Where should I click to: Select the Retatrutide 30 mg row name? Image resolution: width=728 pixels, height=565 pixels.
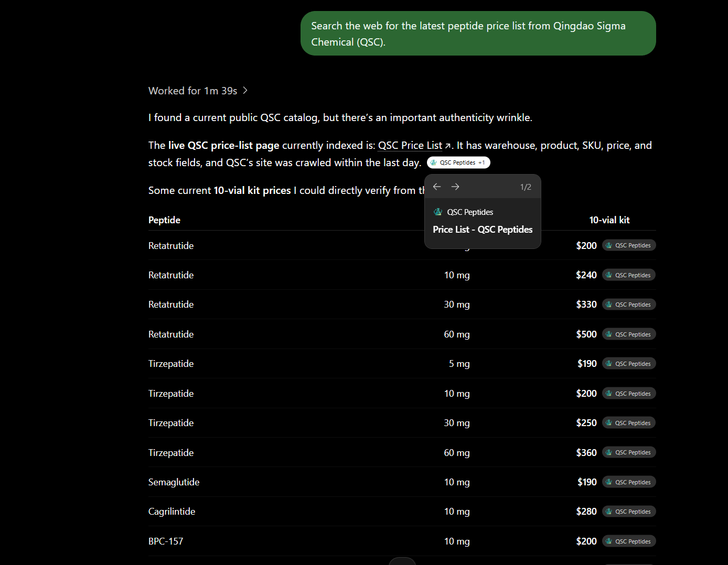tap(171, 305)
